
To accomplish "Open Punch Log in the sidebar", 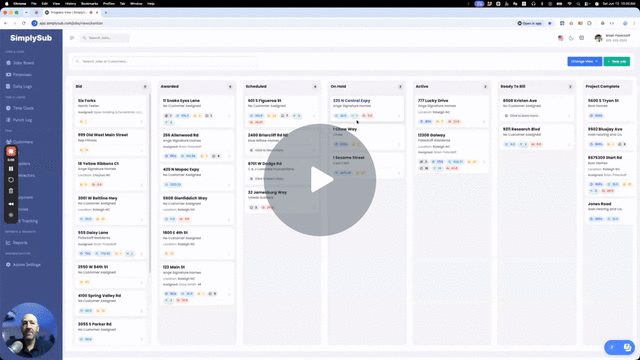I will click(x=19, y=120).
